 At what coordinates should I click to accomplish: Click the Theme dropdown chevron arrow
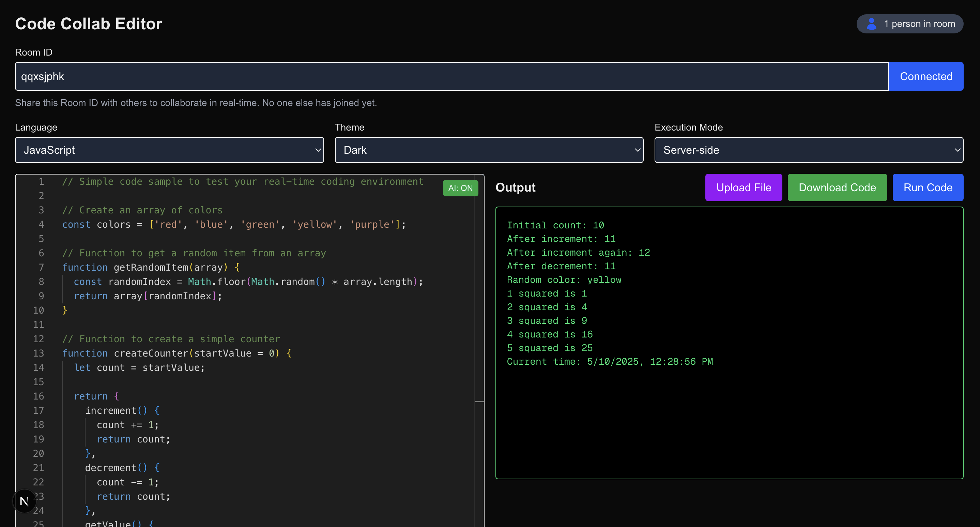click(x=638, y=150)
